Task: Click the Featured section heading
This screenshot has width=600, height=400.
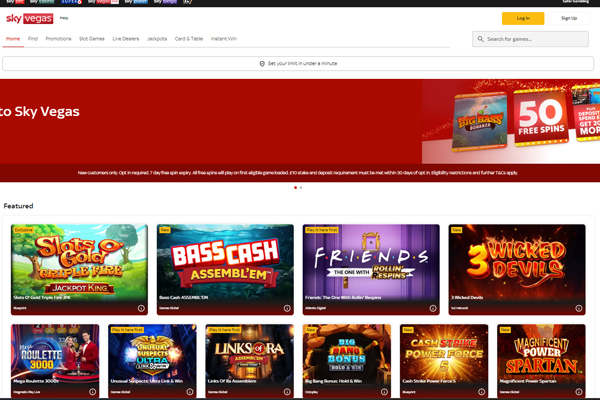Action: (x=18, y=206)
